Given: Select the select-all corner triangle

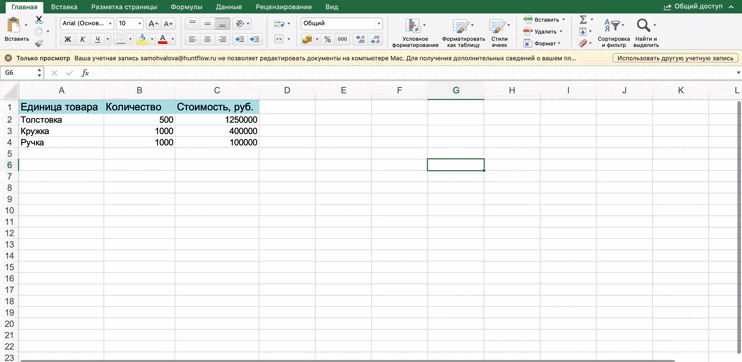Looking at the screenshot, I should [x=10, y=90].
